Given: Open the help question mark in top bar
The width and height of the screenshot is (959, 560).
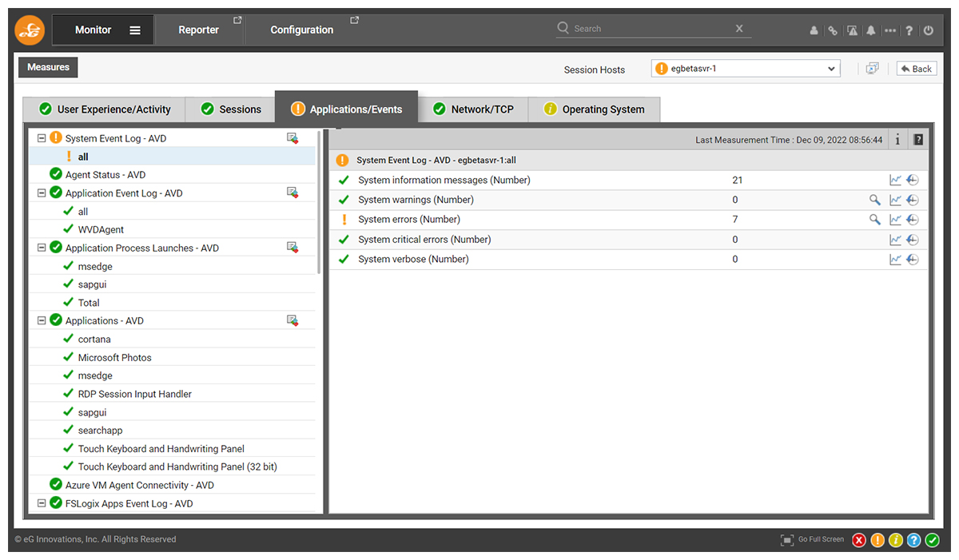Looking at the screenshot, I should coord(909,30).
